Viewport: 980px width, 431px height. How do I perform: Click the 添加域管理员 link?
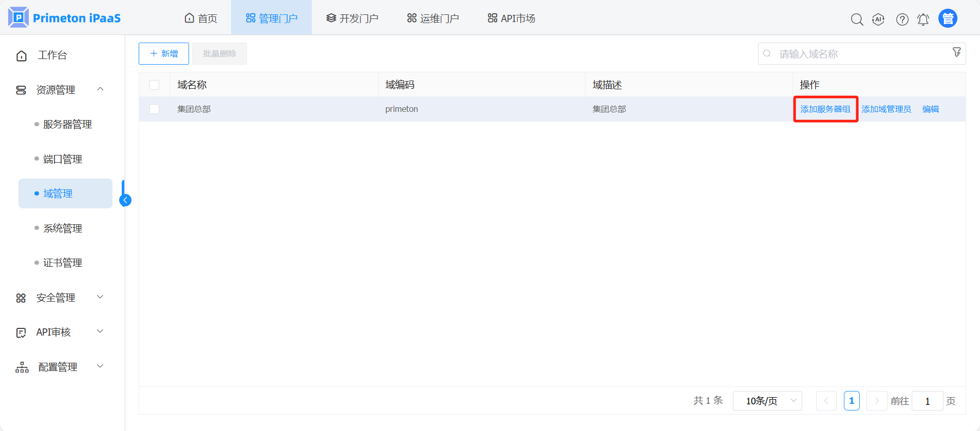tap(886, 109)
